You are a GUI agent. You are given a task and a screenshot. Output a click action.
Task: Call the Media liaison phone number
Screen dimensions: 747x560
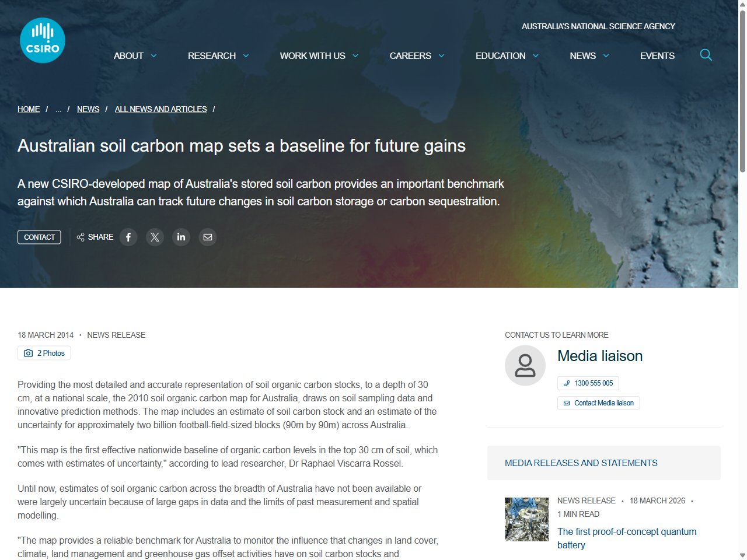588,383
